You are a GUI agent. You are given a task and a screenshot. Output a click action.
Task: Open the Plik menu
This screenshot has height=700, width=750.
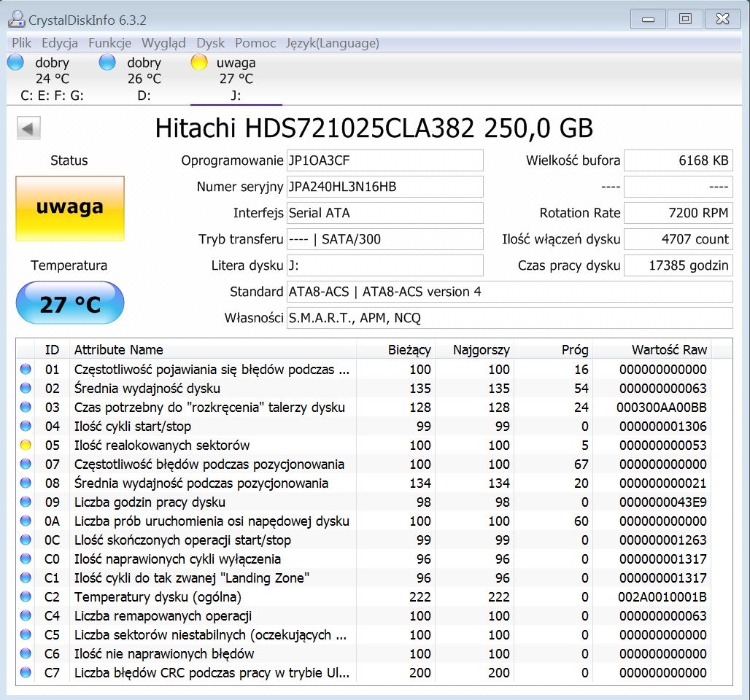pos(22,43)
